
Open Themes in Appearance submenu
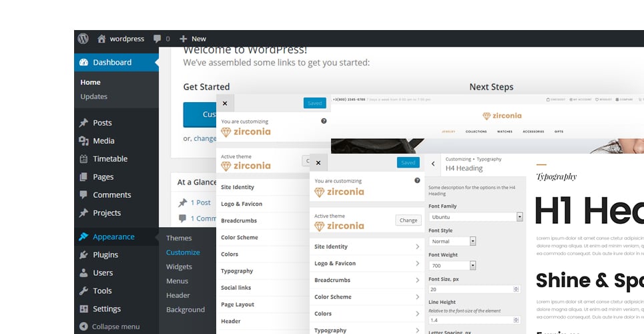click(x=179, y=238)
